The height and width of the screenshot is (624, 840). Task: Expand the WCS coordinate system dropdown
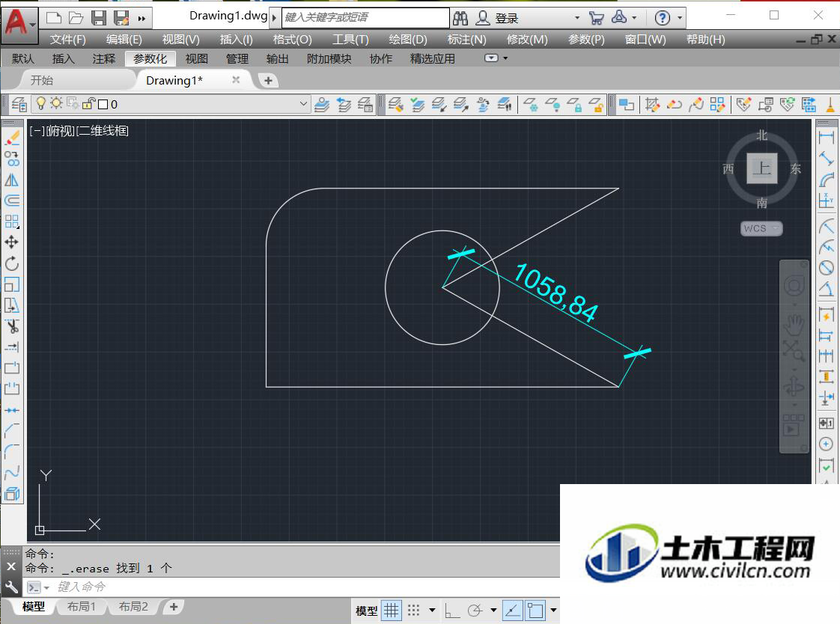point(776,228)
